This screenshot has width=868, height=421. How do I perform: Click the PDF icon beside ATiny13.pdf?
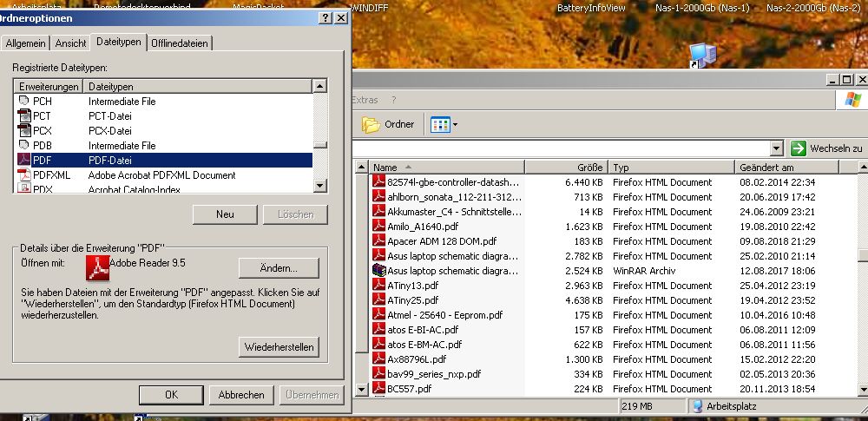pyautogui.click(x=378, y=286)
